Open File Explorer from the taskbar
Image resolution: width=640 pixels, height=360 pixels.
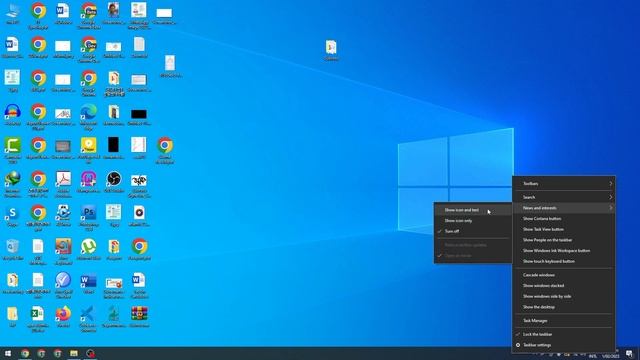[74, 353]
